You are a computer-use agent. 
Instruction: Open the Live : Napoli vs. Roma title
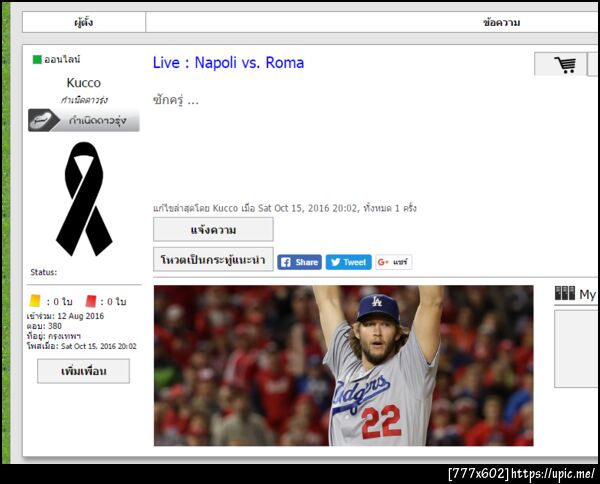(x=228, y=63)
